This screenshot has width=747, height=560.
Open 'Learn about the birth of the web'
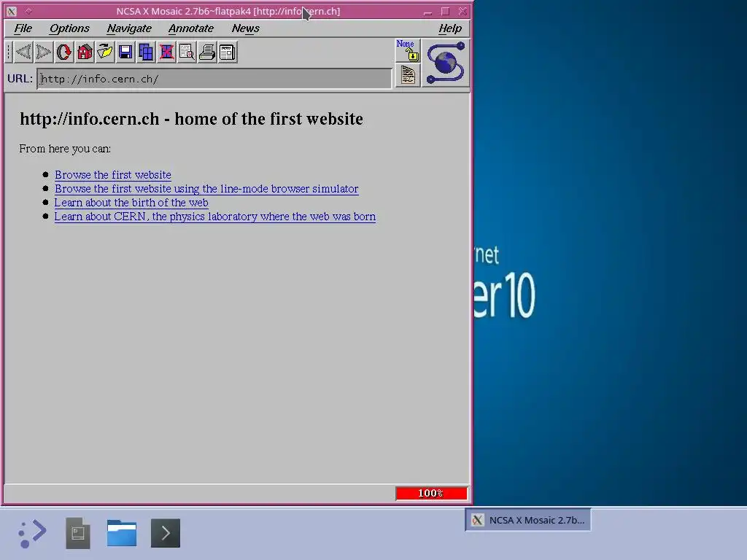click(x=131, y=203)
